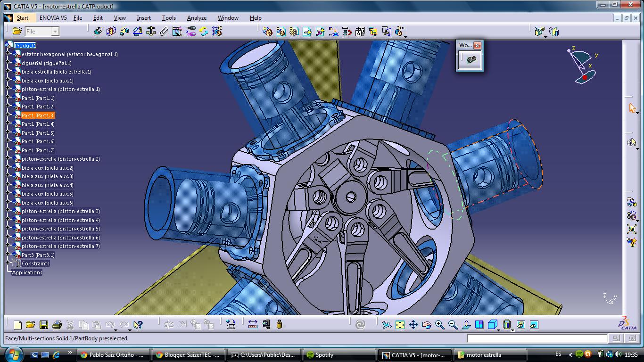The height and width of the screenshot is (362, 644).
Task: Open the Start menu in CATIA menu bar
Action: 23,18
